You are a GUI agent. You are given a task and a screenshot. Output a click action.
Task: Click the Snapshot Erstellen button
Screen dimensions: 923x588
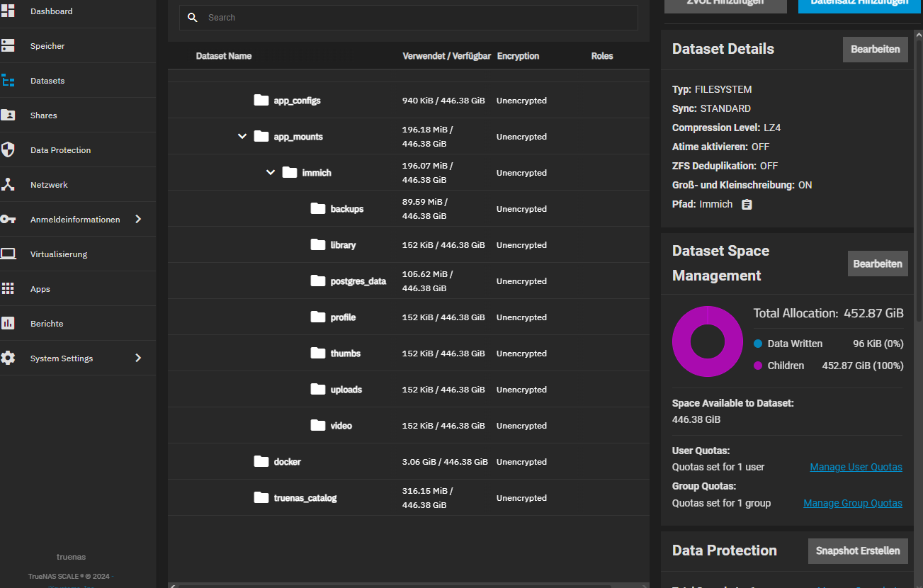[857, 551]
